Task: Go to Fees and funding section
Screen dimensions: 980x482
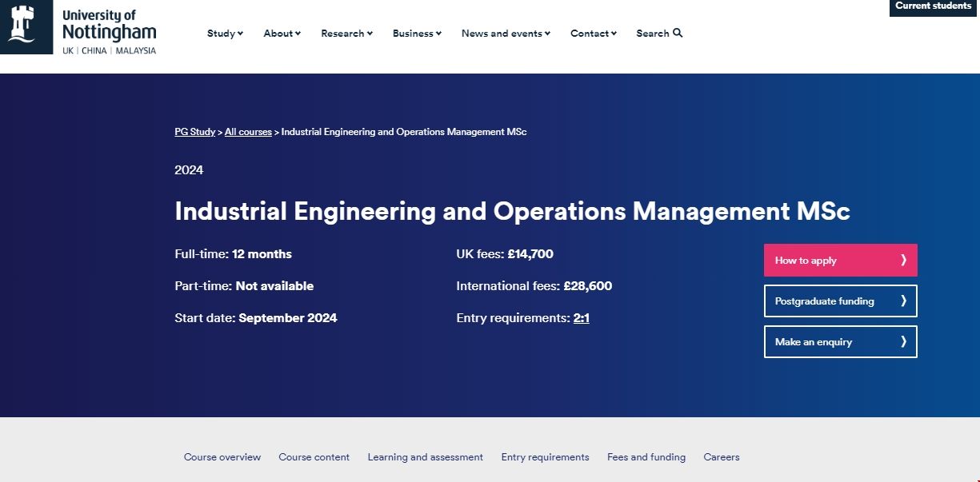Action: (x=646, y=457)
